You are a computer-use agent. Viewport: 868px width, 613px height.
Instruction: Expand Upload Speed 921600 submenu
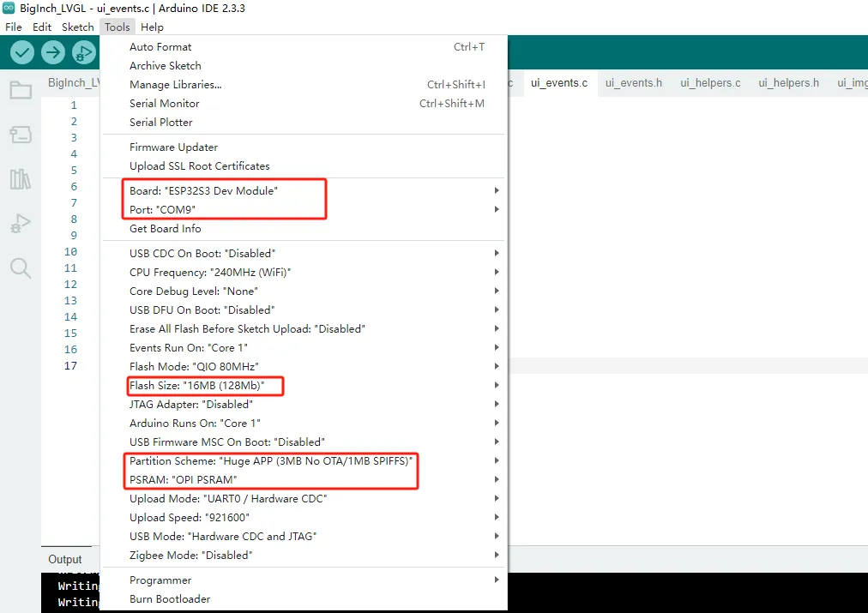point(304,517)
